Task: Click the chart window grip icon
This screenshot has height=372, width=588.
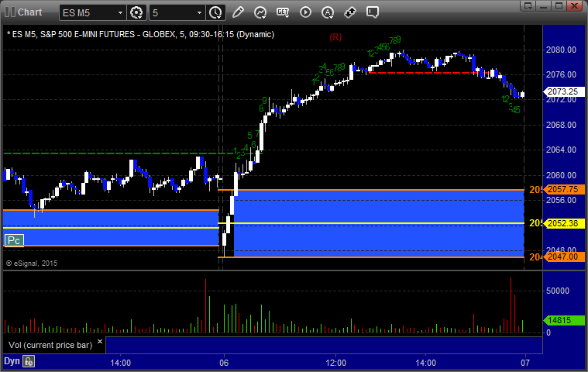Action: coord(10,12)
